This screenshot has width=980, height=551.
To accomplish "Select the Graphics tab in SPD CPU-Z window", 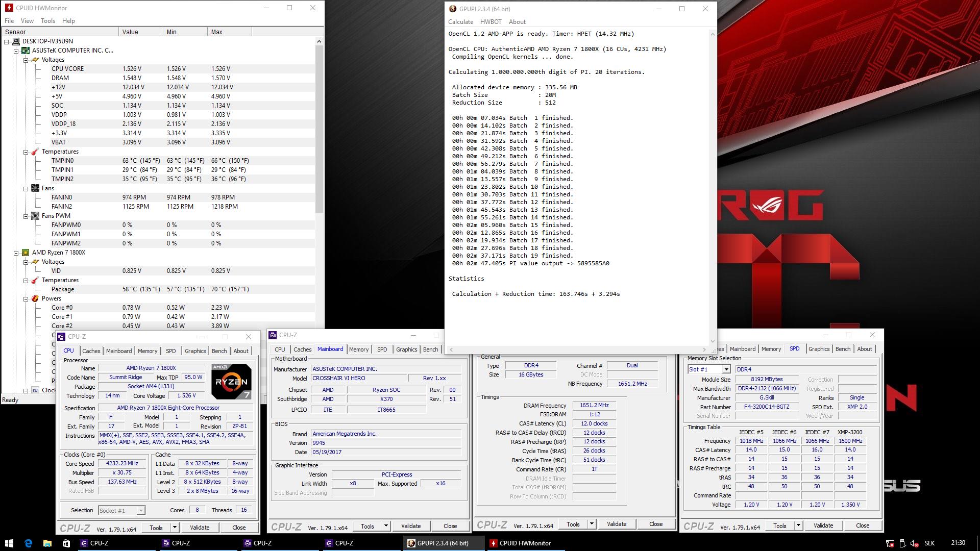I will point(819,349).
